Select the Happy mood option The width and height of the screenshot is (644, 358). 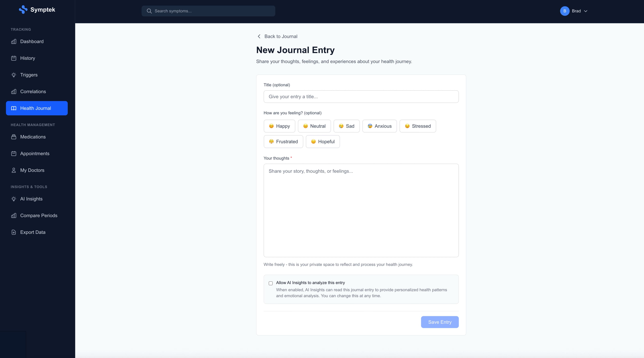coord(279,126)
